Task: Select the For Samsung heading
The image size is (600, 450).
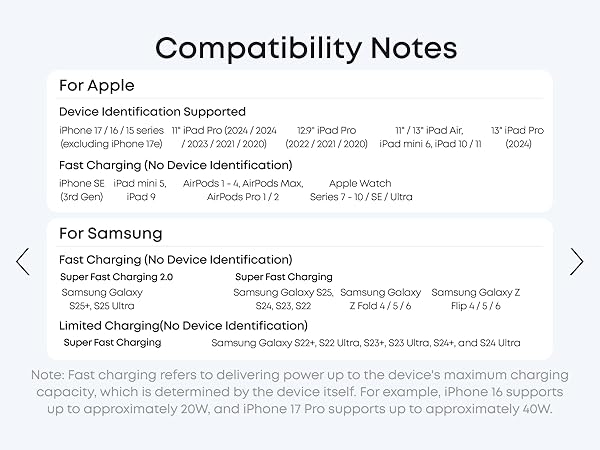Action: coord(111,234)
